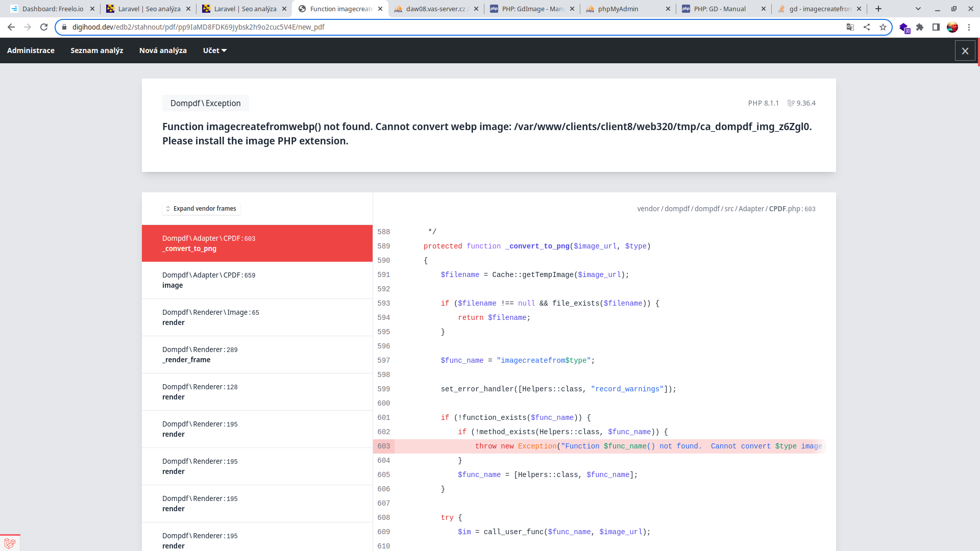Viewport: 980px width, 551px height.
Task: Select Renderer\Image:65 render frame
Action: (x=257, y=317)
